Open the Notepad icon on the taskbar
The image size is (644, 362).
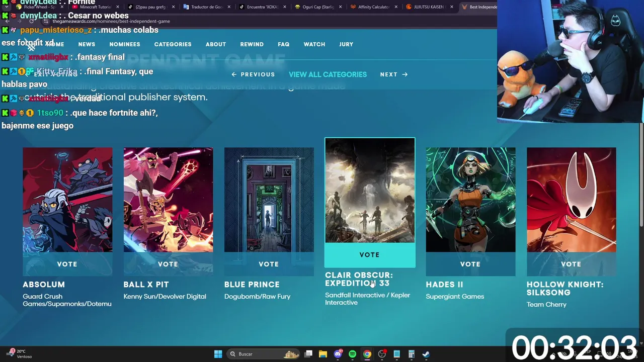[x=396, y=354]
